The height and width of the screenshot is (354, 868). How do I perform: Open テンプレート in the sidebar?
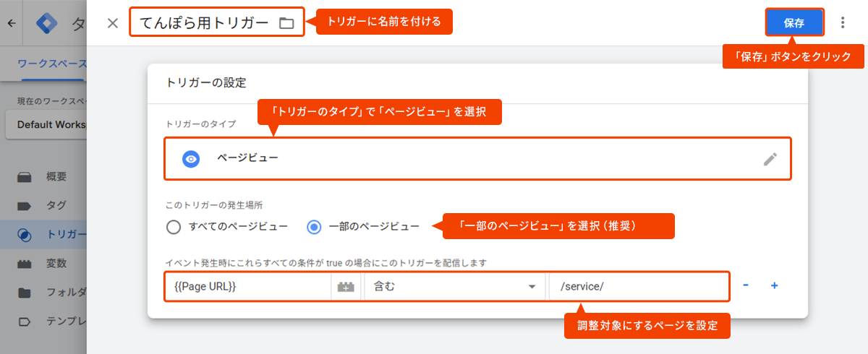[43, 321]
